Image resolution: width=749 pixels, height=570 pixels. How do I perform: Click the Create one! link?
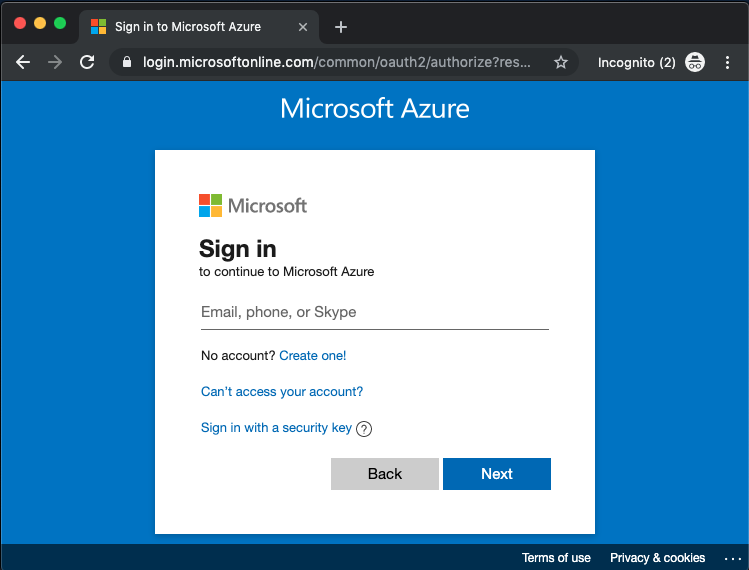(x=312, y=355)
